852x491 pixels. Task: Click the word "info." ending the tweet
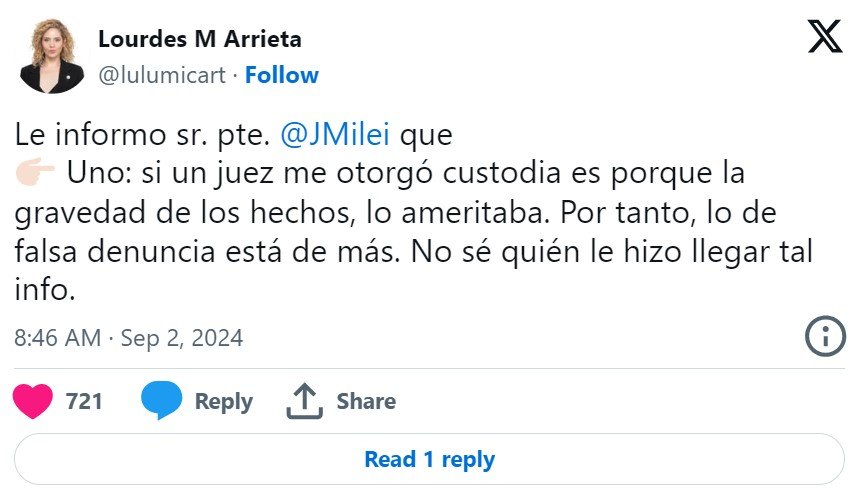pos(44,292)
